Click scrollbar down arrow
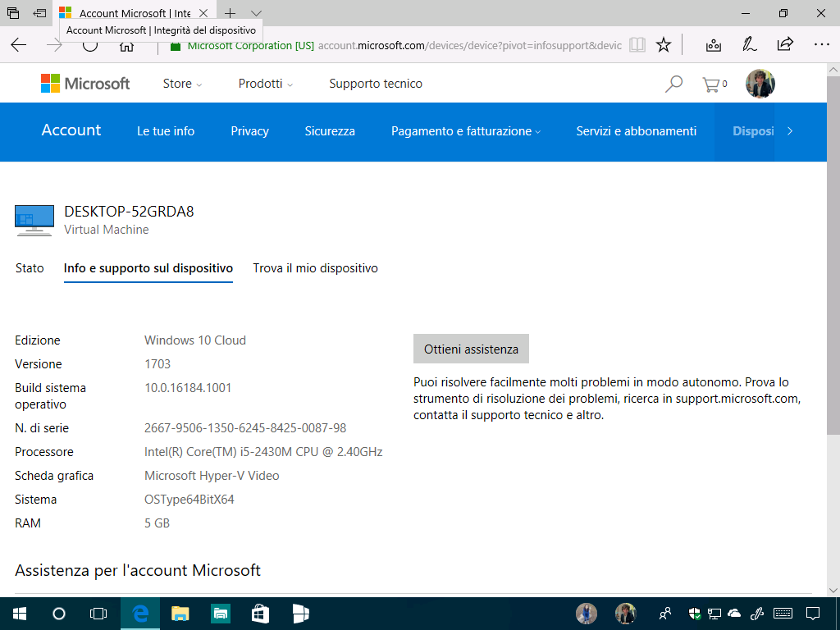The width and height of the screenshot is (840, 630). pos(833,591)
